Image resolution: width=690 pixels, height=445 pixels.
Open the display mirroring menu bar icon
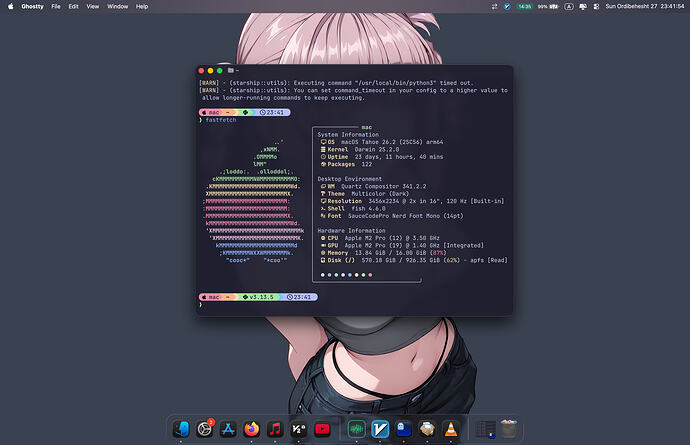click(x=583, y=6)
